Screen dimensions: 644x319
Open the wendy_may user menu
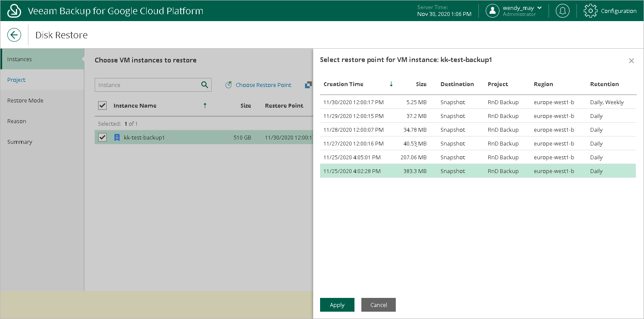(514, 11)
